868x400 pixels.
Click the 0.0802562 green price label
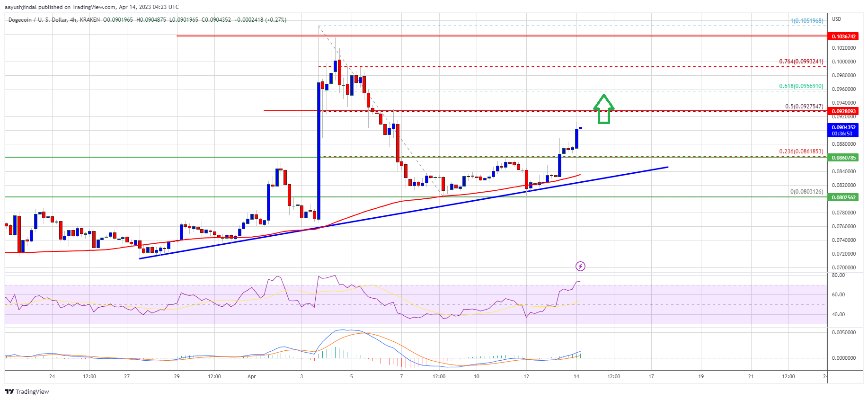(842, 197)
